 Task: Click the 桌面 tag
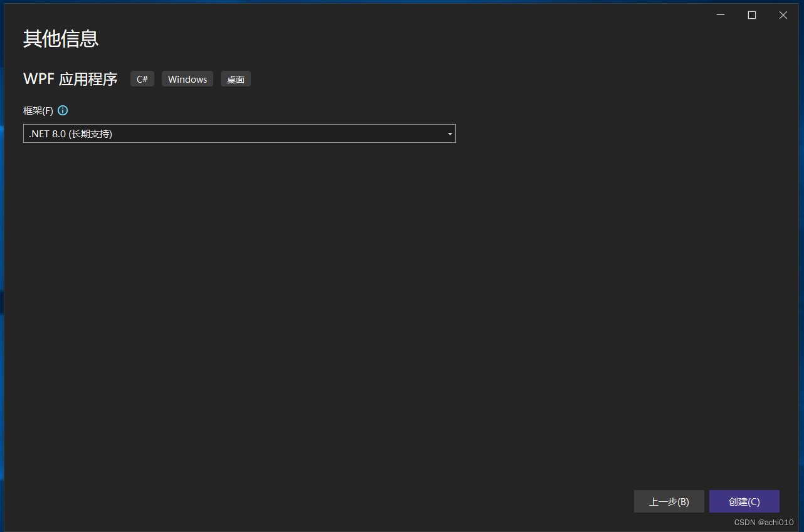(x=236, y=79)
